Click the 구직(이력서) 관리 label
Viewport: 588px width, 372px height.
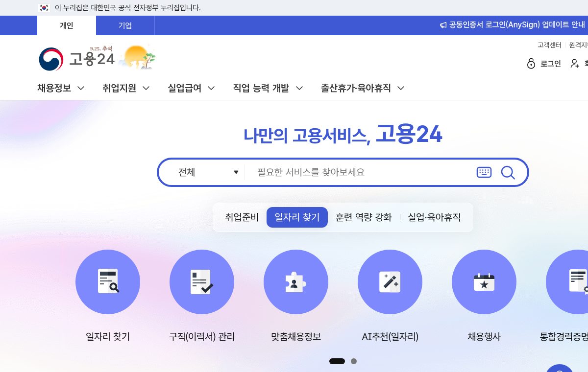(x=202, y=337)
